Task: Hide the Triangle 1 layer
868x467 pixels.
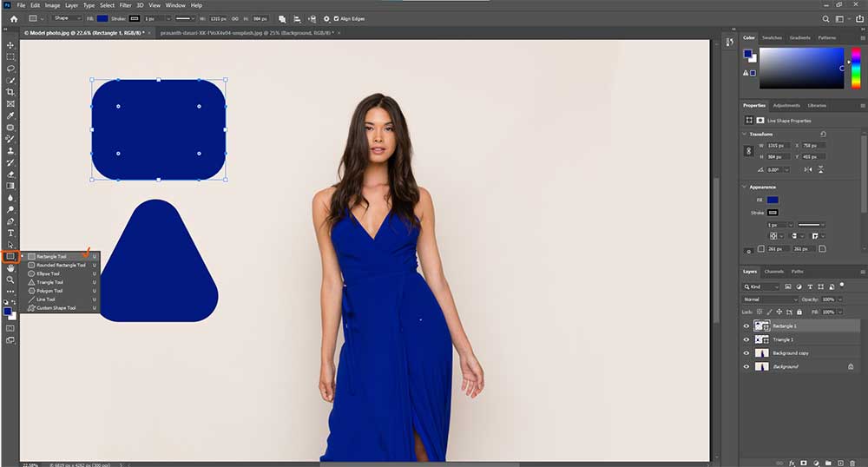Action: tap(746, 339)
